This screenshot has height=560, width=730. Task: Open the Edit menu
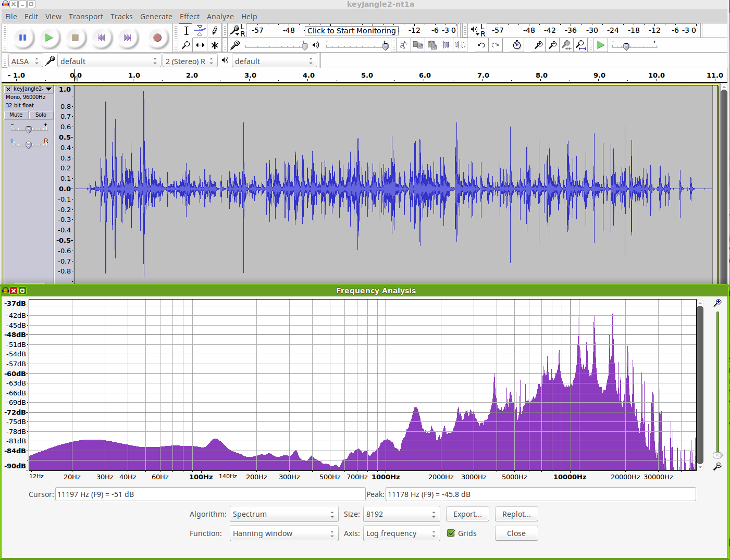tap(31, 17)
